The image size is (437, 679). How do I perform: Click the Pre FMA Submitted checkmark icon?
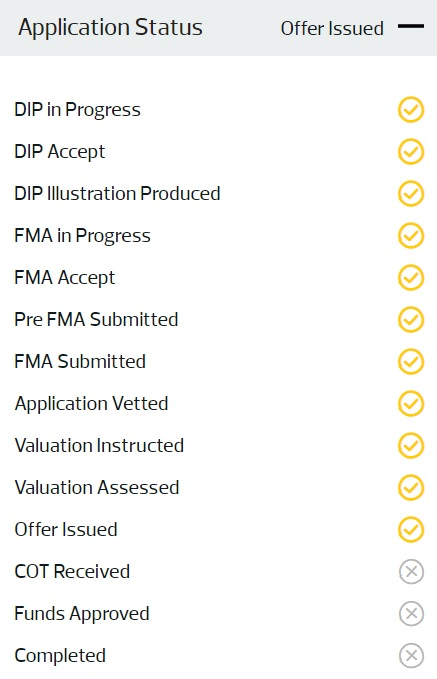coord(411,320)
